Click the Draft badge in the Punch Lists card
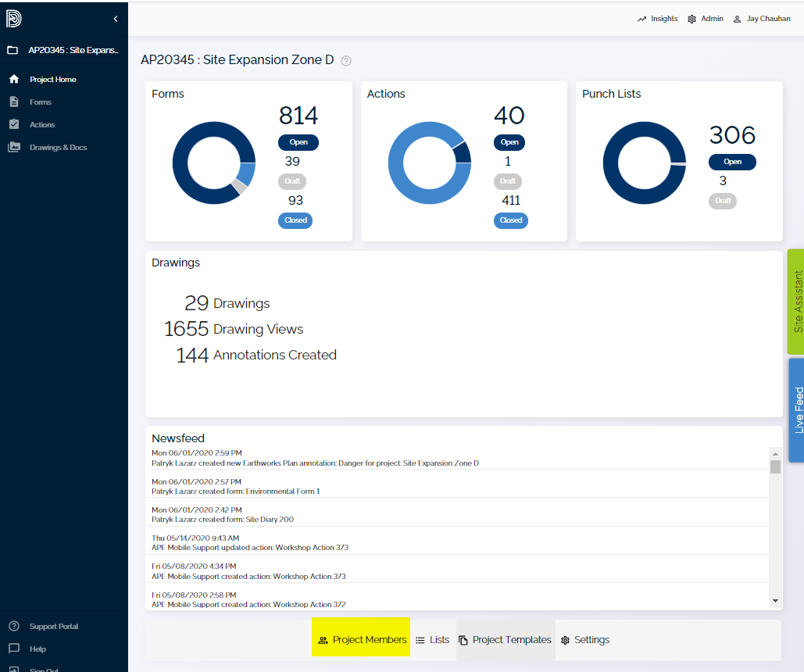 (x=723, y=201)
